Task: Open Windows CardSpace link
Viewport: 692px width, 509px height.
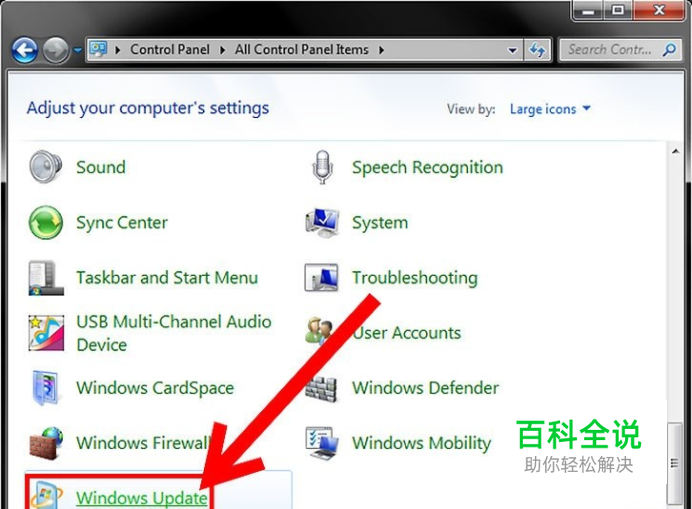Action: (x=155, y=388)
